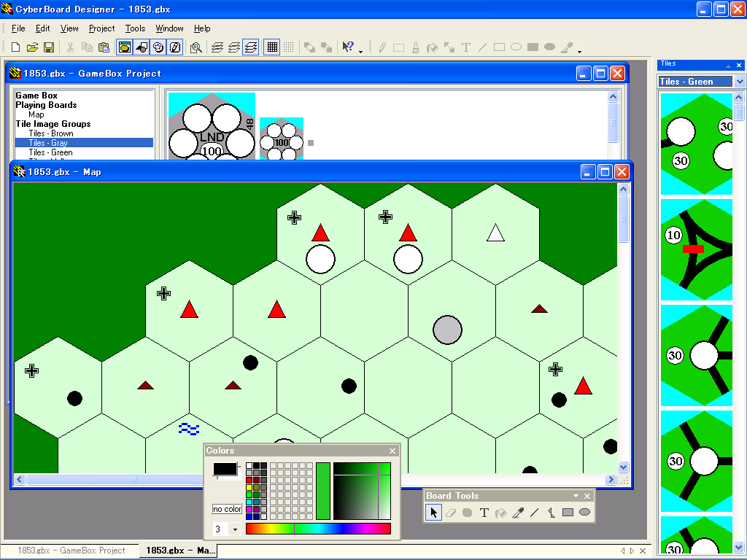Click the paint bucket tool in Board Tools

tap(500, 513)
